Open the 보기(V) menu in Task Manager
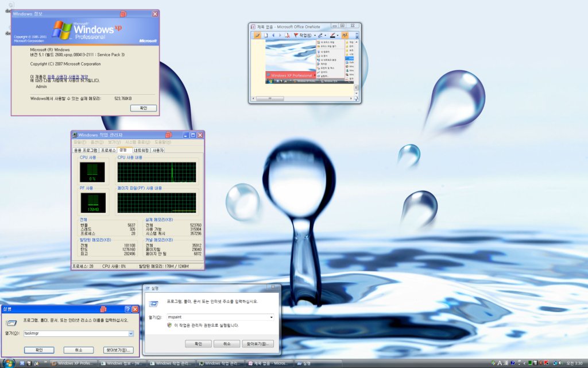 click(114, 143)
